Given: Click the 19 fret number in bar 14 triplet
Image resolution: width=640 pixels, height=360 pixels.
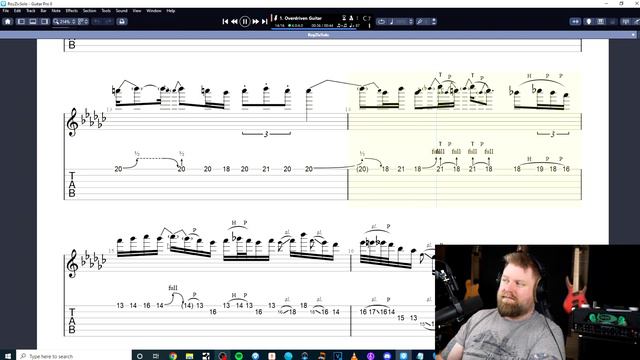Looking at the screenshot, I should [x=540, y=169].
